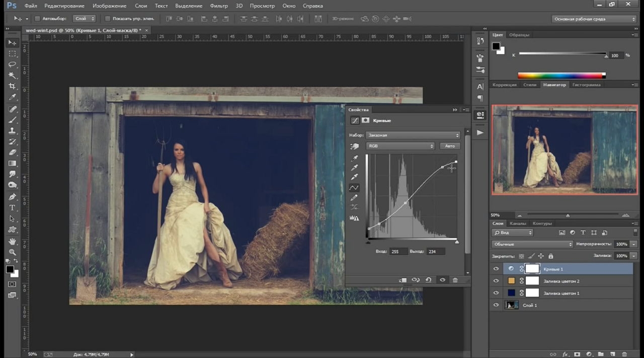Hide the Кривые 1 layer
This screenshot has width=644, height=358.
point(497,269)
